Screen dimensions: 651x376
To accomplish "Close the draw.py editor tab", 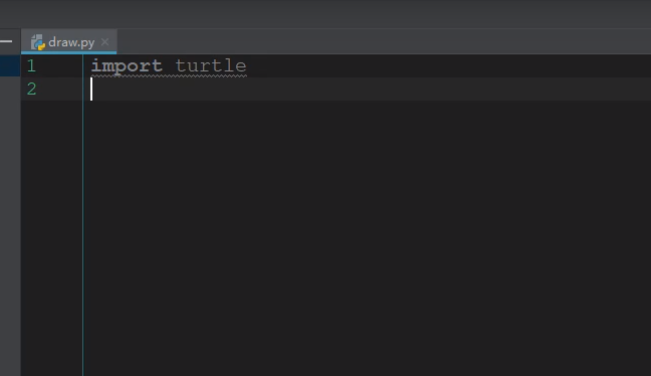I will coord(105,42).
